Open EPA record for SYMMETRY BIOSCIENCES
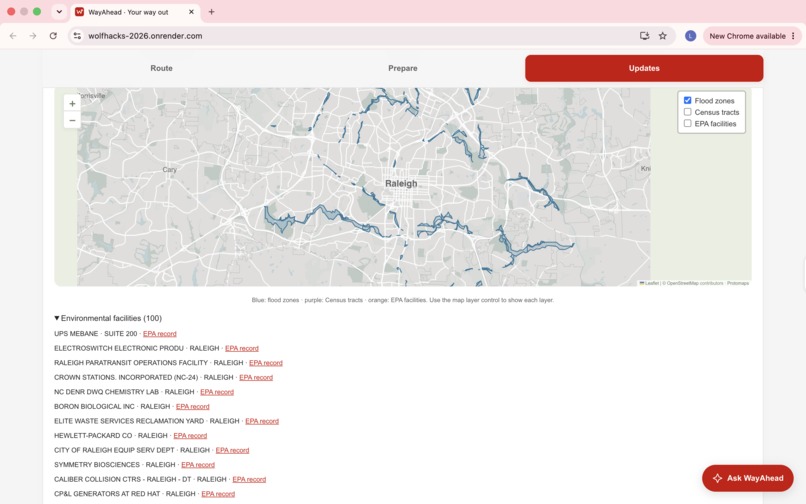 click(198, 465)
